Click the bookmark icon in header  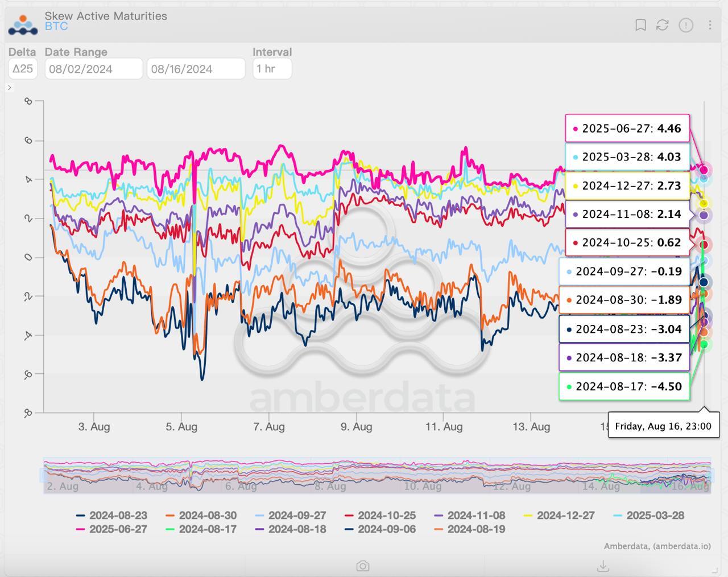[x=640, y=25]
